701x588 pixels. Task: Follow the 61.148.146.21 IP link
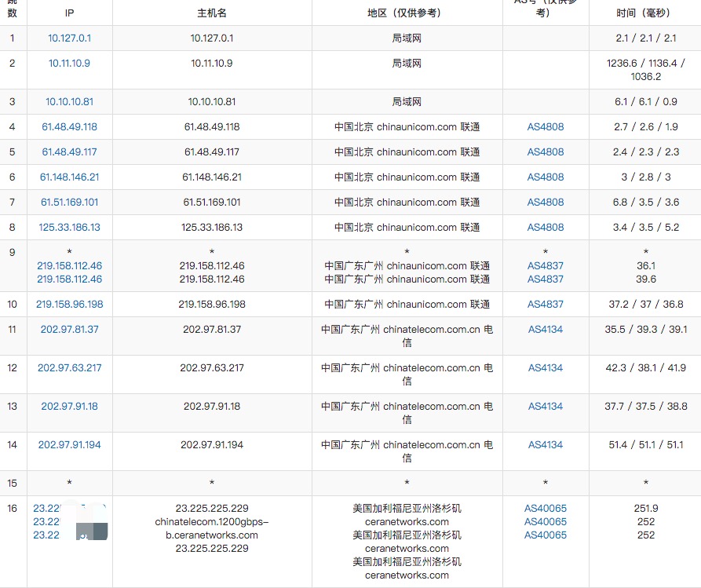[69, 177]
